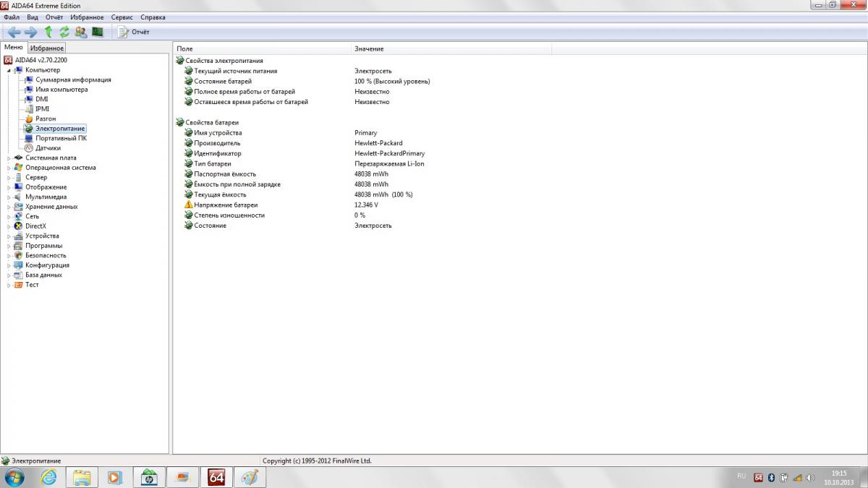Open the Сервис menu
This screenshot has width=868, height=488.
[122, 17]
